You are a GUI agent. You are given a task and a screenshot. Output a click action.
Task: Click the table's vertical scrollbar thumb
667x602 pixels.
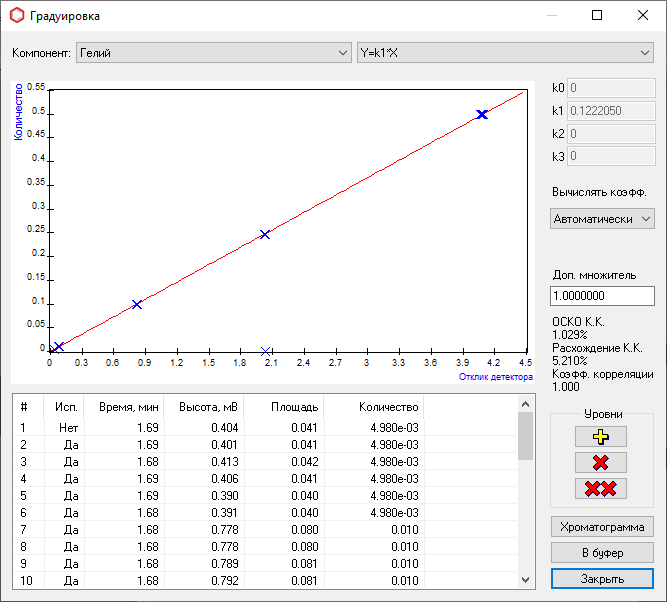pos(525,435)
